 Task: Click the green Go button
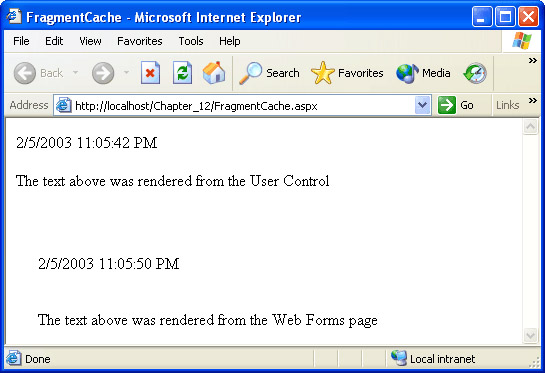[x=455, y=105]
